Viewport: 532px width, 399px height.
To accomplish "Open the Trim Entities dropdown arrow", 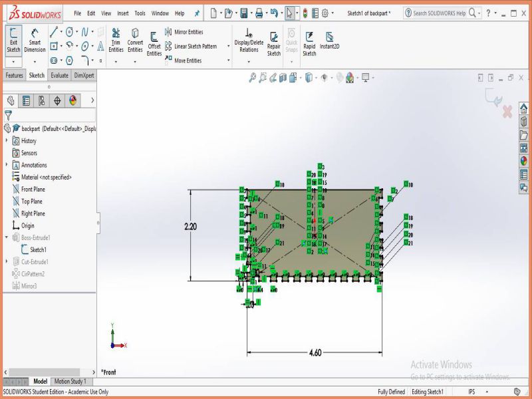I will (x=116, y=62).
